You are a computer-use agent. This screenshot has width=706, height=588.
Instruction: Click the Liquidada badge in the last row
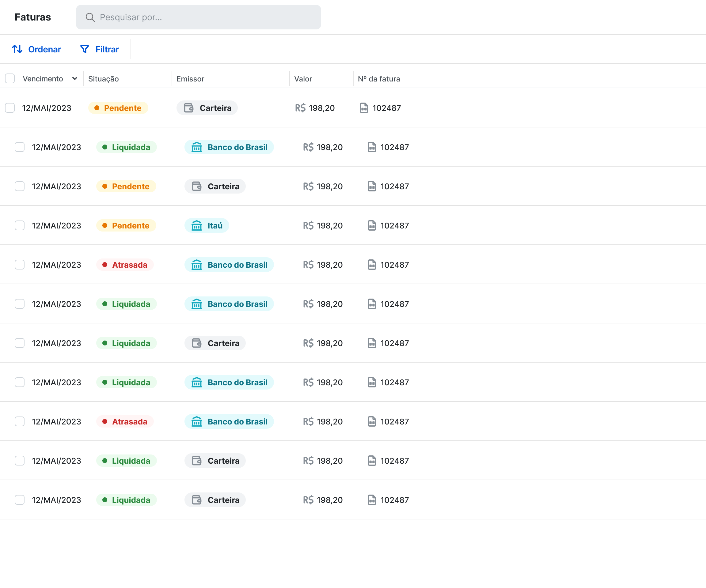pyautogui.click(x=127, y=500)
